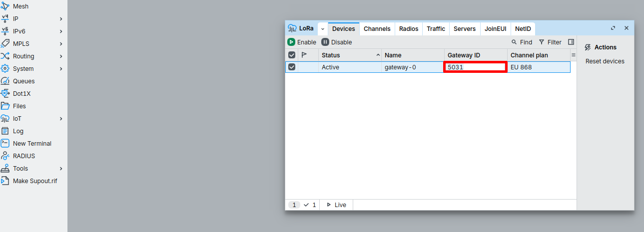Image resolution: width=644 pixels, height=232 pixels.
Task: Toggle Live update mode
Action: pyautogui.click(x=336, y=205)
